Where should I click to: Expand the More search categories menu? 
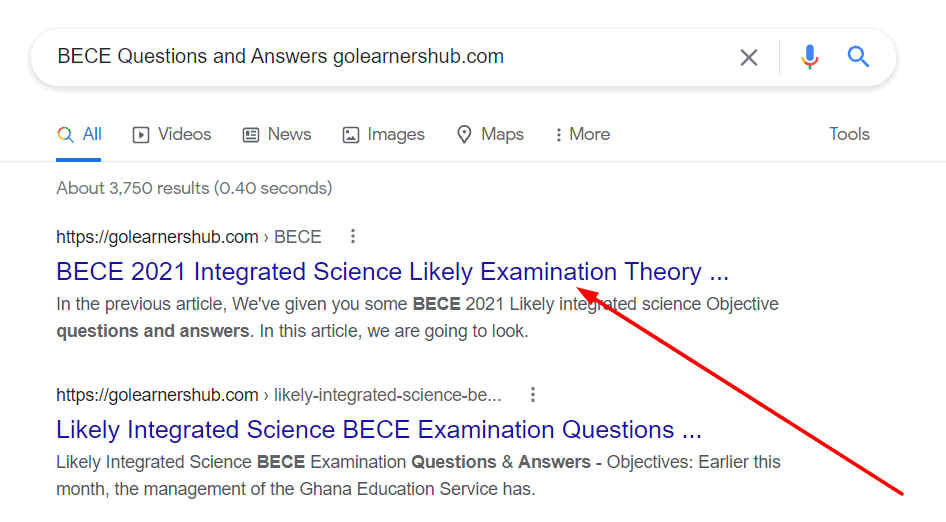(x=582, y=135)
